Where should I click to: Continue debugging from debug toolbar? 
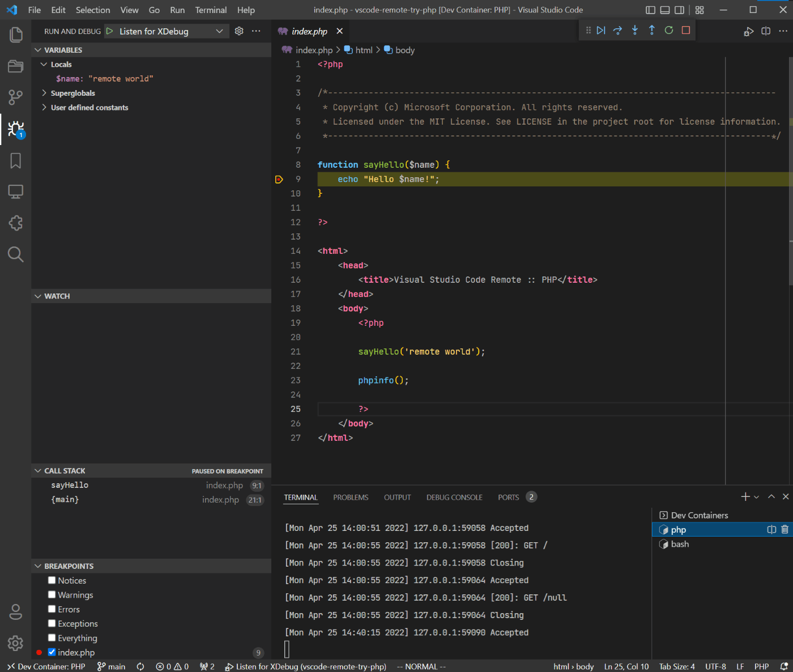click(x=601, y=30)
